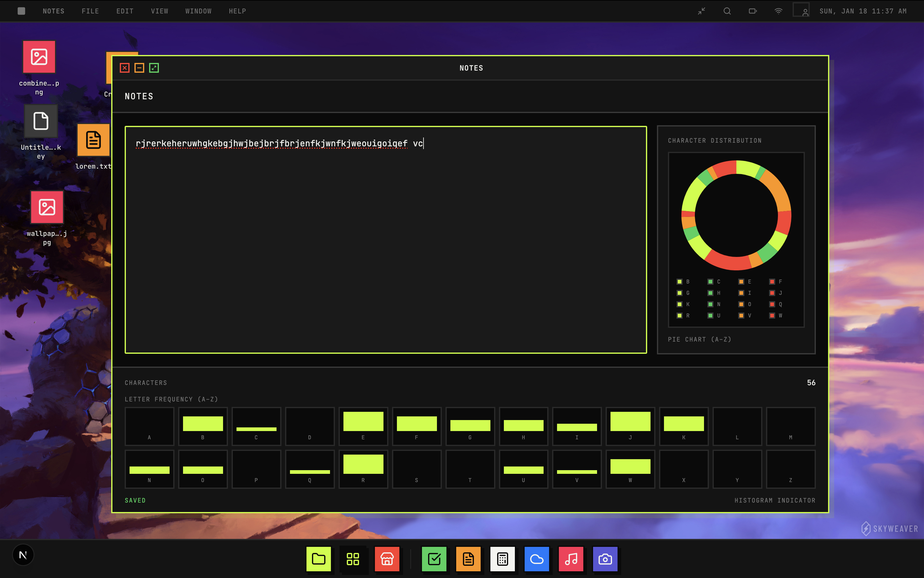Launch the blue Cloud app in dock

(536, 559)
